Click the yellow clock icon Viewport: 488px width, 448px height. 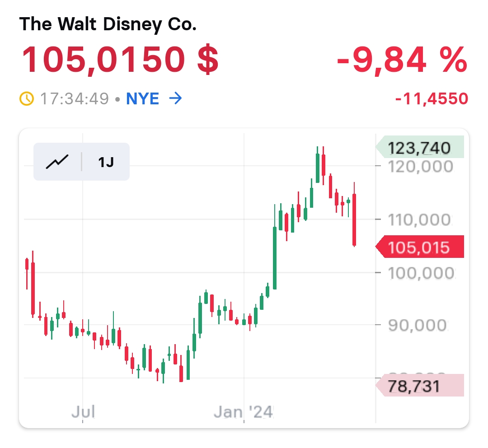[x=27, y=98]
